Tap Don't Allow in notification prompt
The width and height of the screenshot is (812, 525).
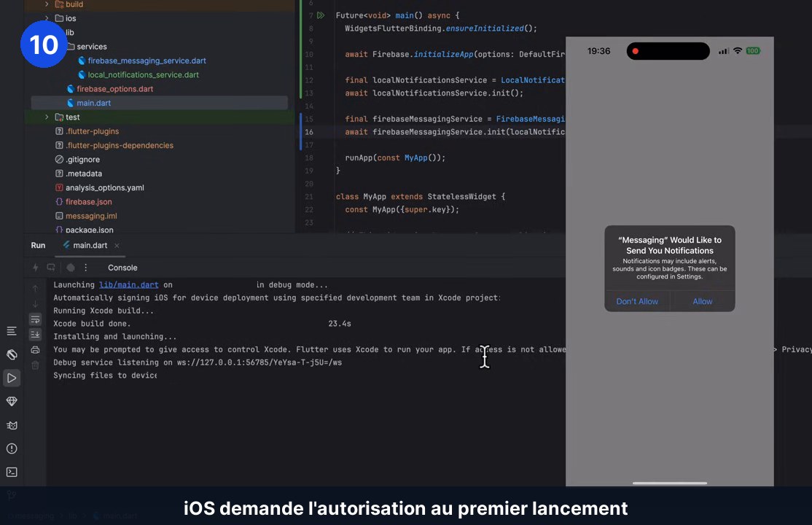pos(637,301)
